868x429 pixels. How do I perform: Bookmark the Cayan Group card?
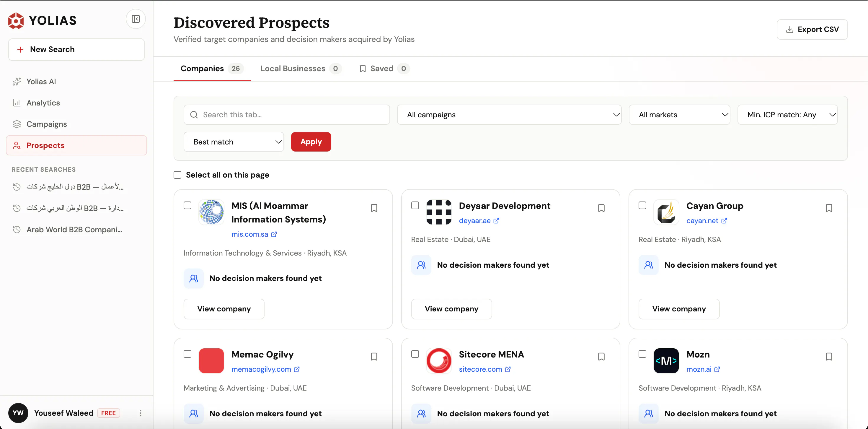pyautogui.click(x=829, y=208)
